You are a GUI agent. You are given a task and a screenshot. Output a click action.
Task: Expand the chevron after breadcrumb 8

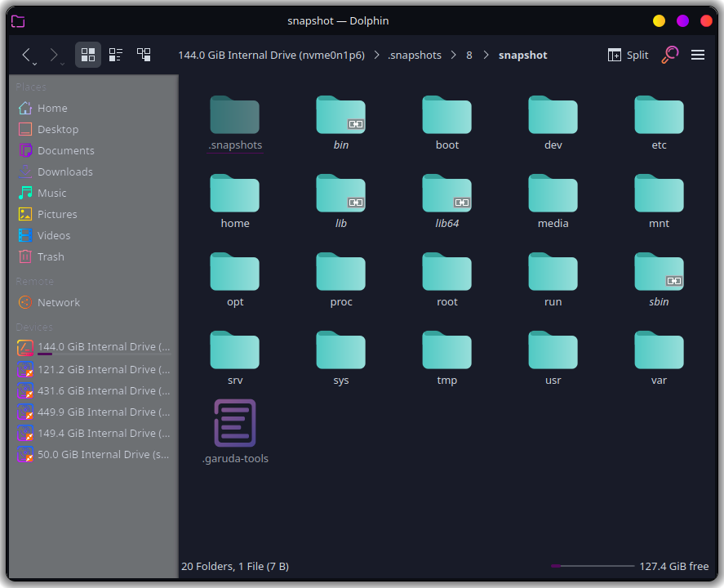tap(486, 55)
